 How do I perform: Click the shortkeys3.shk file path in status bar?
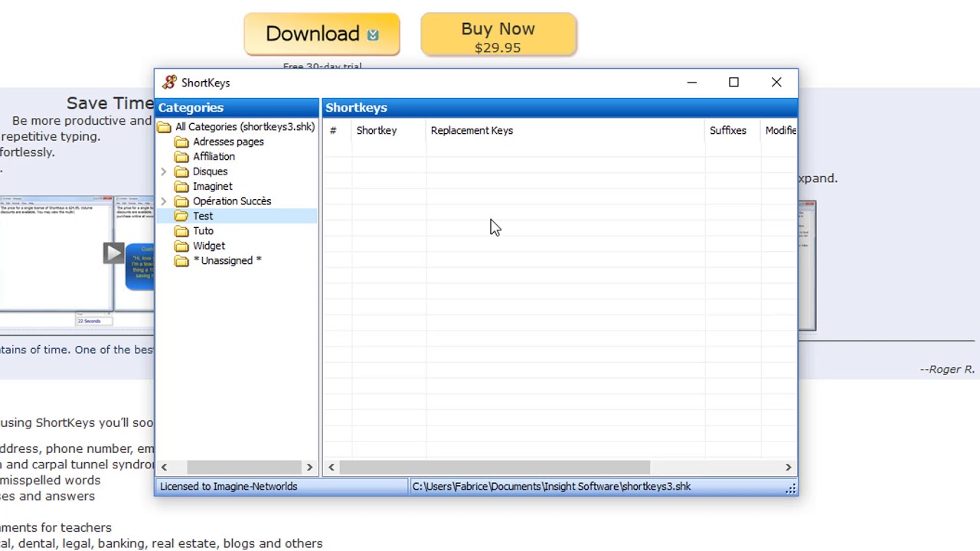point(551,486)
